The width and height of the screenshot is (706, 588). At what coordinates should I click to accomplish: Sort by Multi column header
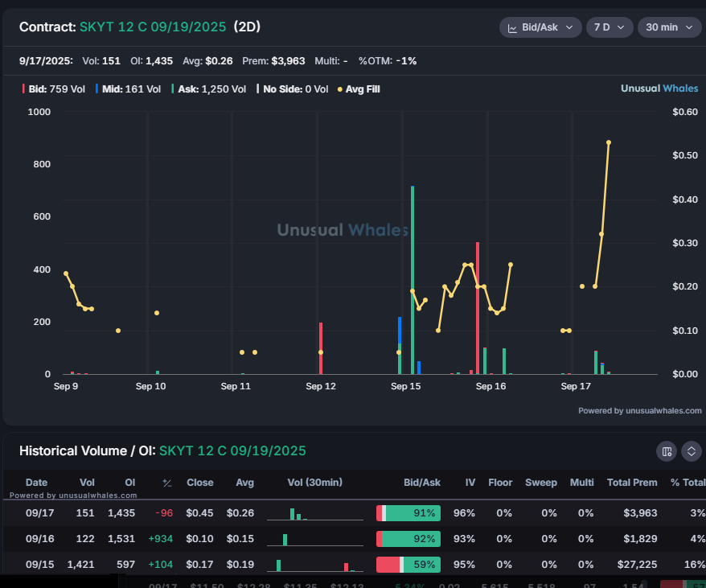[x=581, y=482]
